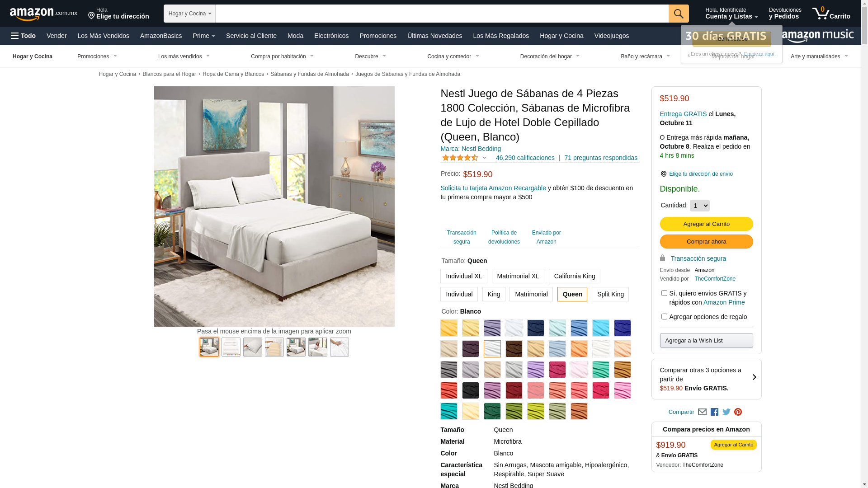Check the Amazon Prime free shipping box

click(664, 293)
